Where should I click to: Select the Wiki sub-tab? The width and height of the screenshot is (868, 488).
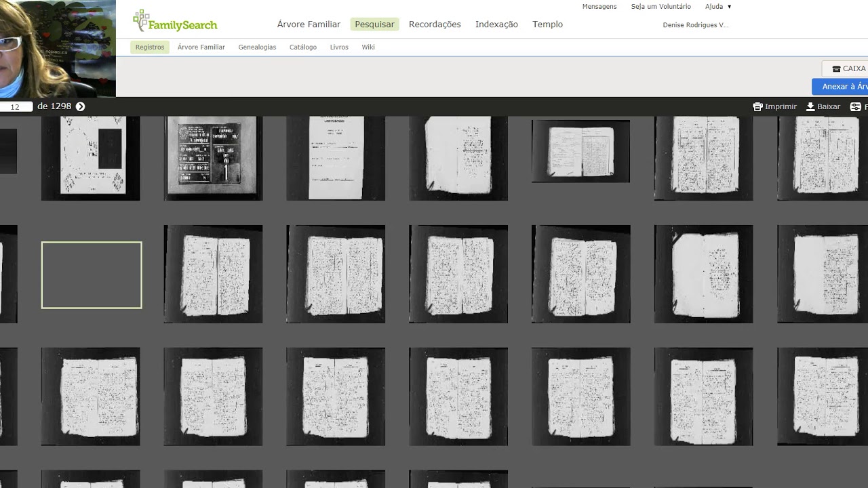pos(368,47)
